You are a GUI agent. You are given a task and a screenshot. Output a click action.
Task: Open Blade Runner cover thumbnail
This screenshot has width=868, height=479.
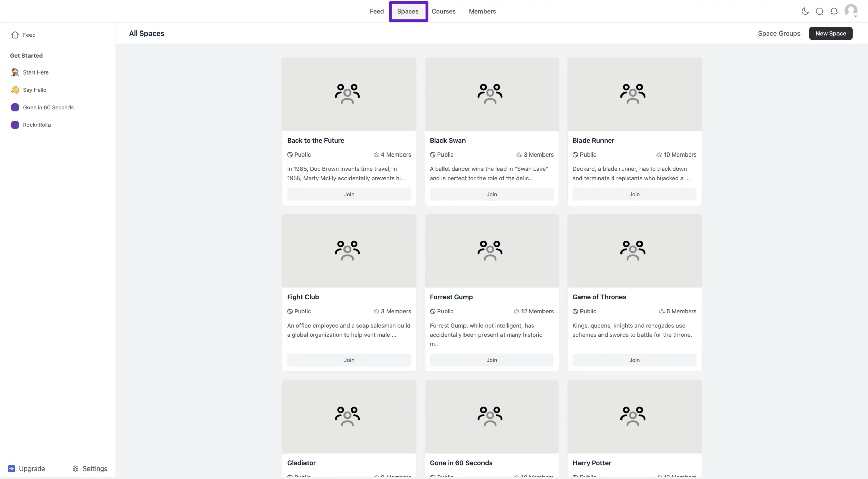click(x=634, y=94)
